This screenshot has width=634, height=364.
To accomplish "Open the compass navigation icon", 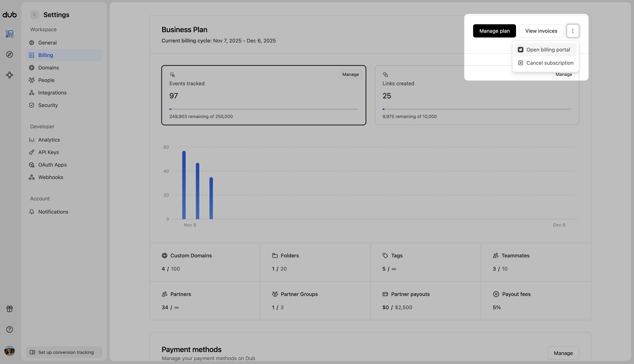I will [9, 54].
